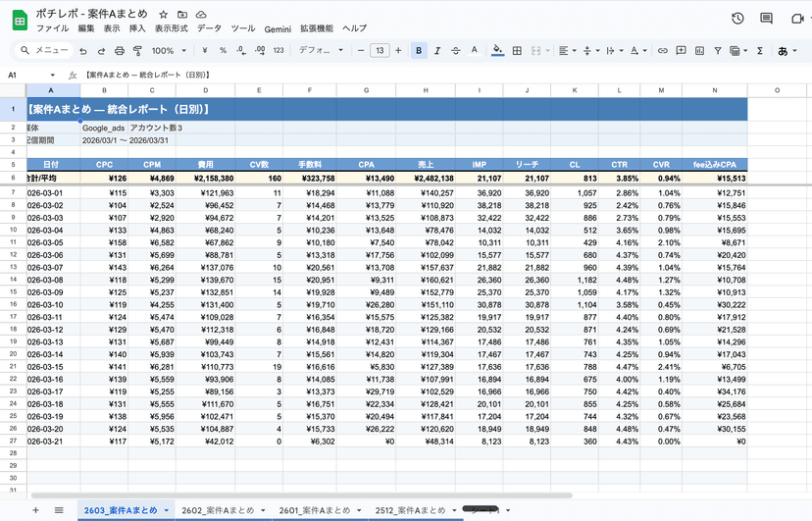This screenshot has width=812, height=521.
Task: Open Gemini menu
Action: click(x=278, y=29)
